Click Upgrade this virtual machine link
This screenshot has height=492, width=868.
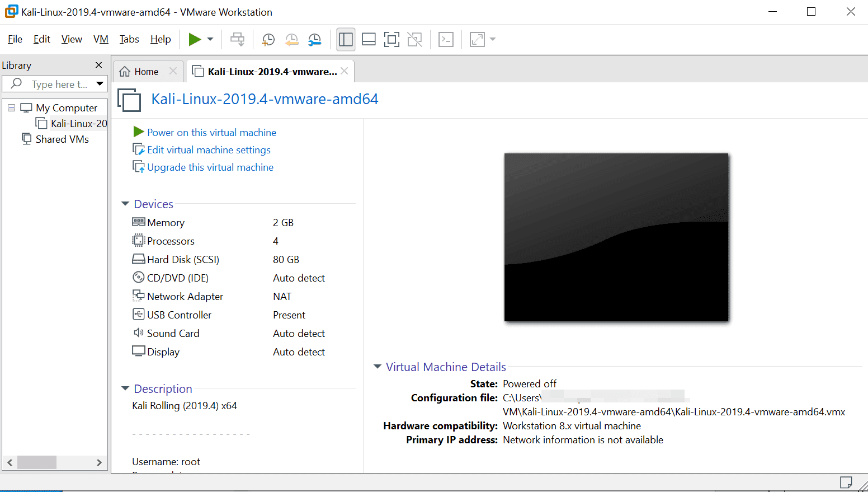click(x=210, y=167)
